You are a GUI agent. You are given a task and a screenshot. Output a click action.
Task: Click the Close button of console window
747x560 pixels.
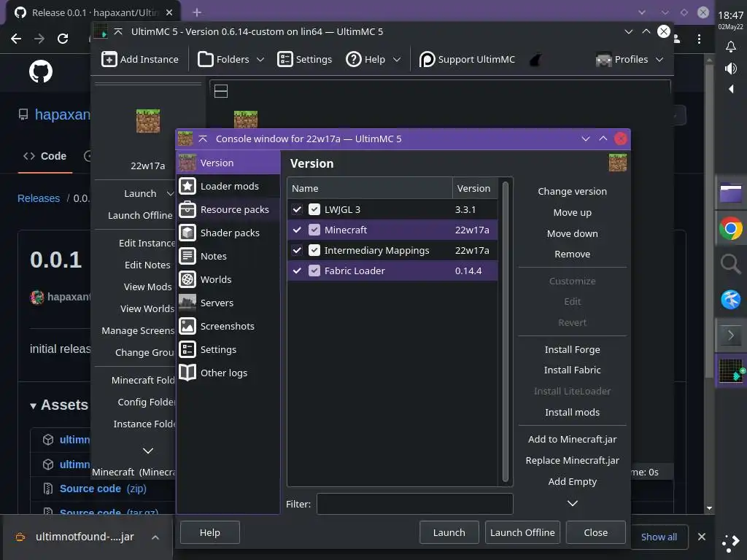pos(595,532)
